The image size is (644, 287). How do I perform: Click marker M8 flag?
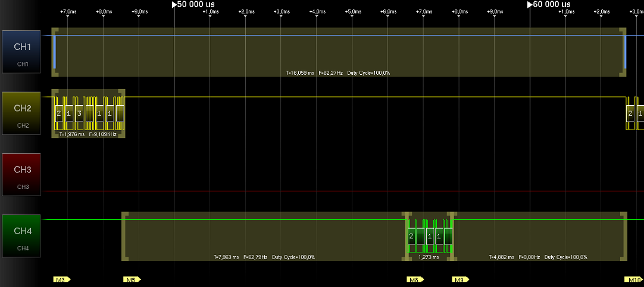pos(415,280)
